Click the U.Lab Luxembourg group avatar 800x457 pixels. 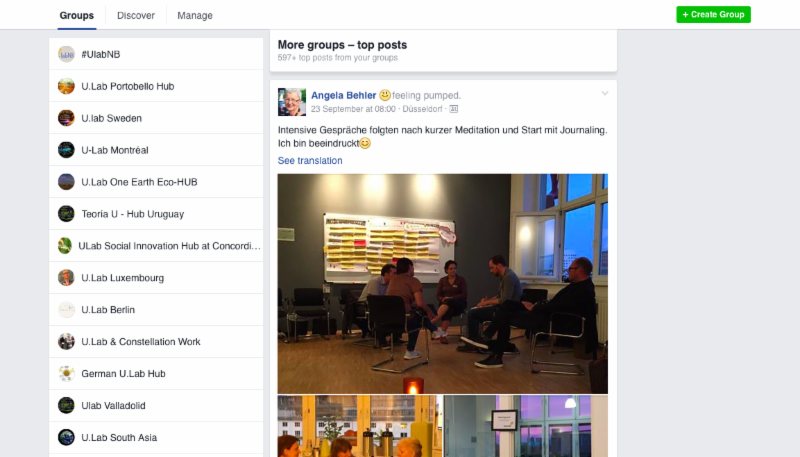[66, 277]
